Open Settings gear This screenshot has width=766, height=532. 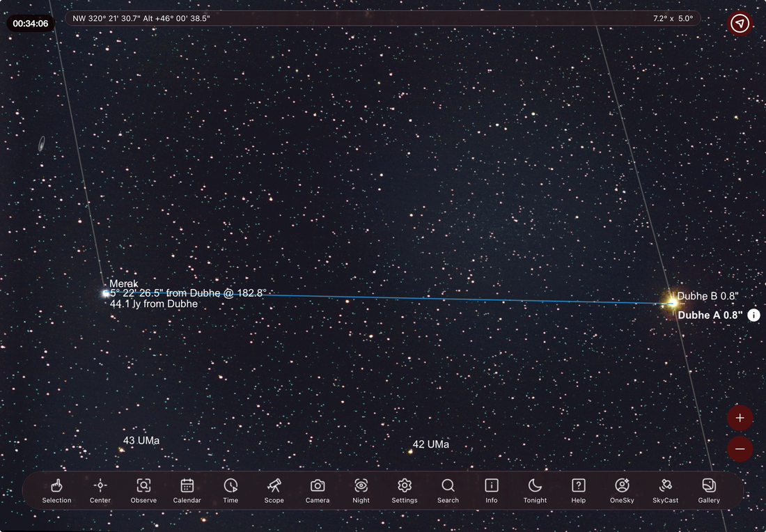[405, 490]
